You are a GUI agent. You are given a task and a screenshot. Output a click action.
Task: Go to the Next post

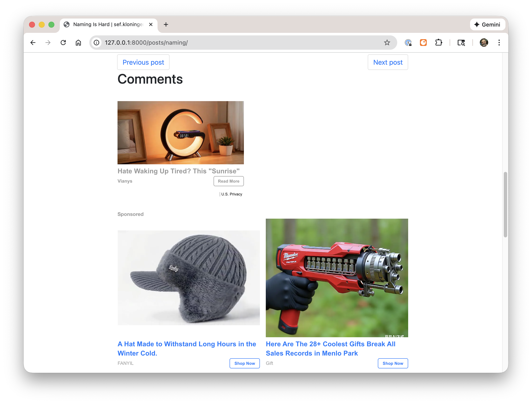coord(388,62)
